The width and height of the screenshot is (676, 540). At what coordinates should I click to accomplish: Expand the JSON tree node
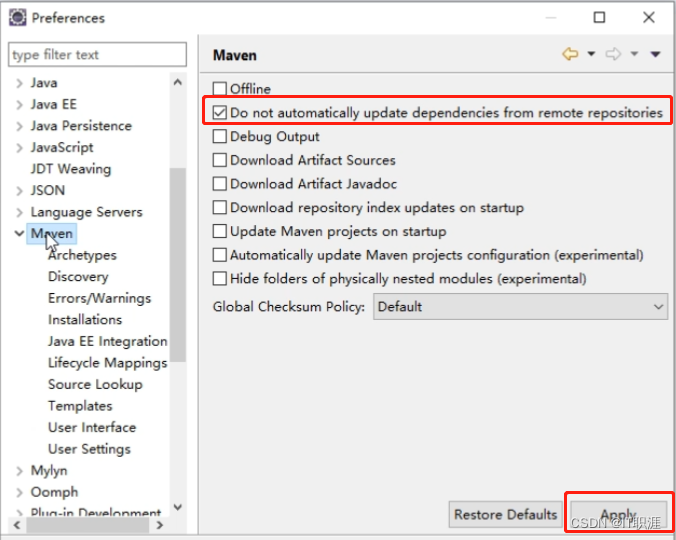(19, 190)
